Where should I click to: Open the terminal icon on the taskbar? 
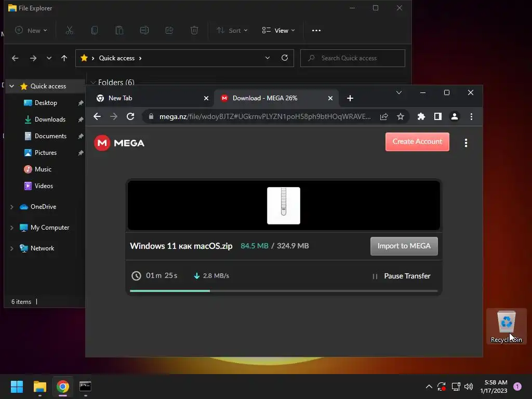point(85,387)
